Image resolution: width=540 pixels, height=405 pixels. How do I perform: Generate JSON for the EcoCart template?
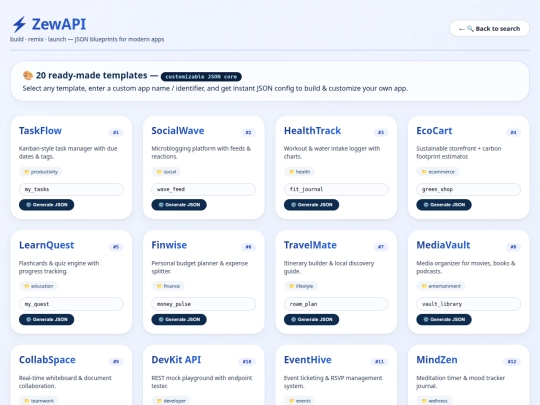[444, 205]
